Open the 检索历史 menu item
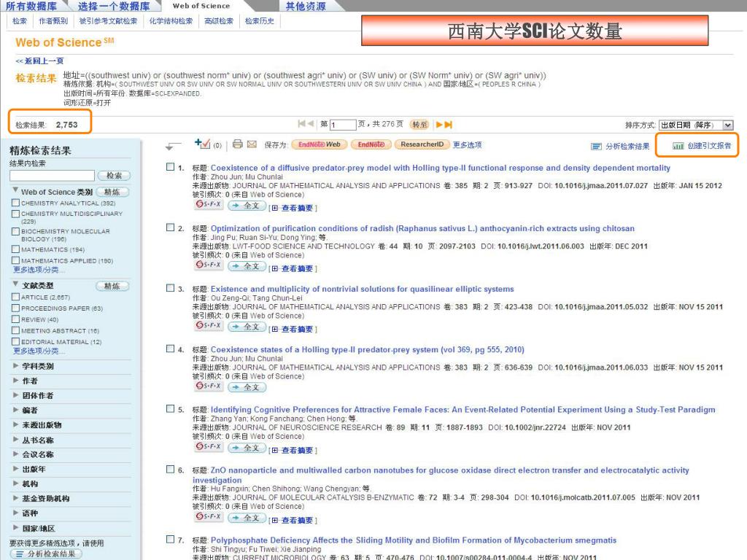747x560 pixels. [260, 21]
